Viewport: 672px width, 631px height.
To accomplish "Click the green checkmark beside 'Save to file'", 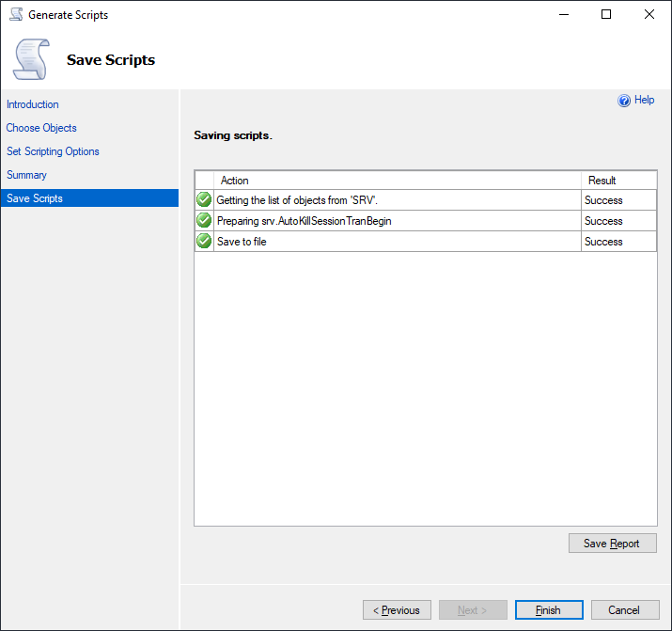I will point(204,242).
